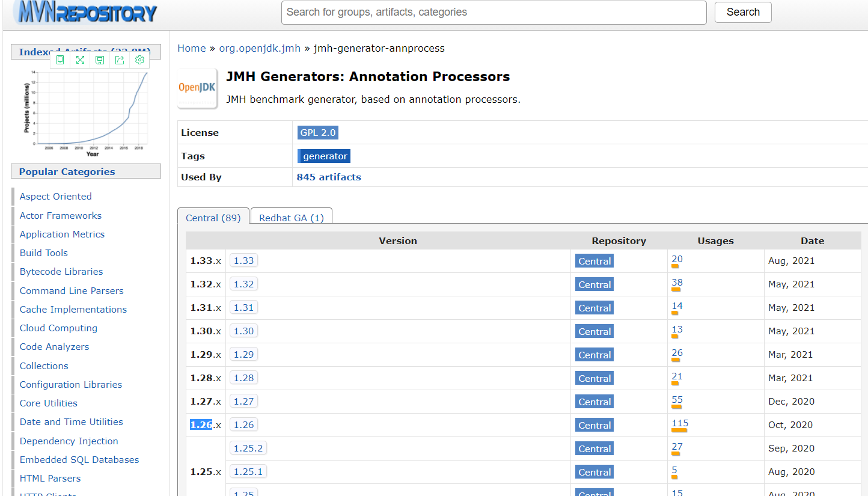Open version 1.31 link

pos(243,307)
